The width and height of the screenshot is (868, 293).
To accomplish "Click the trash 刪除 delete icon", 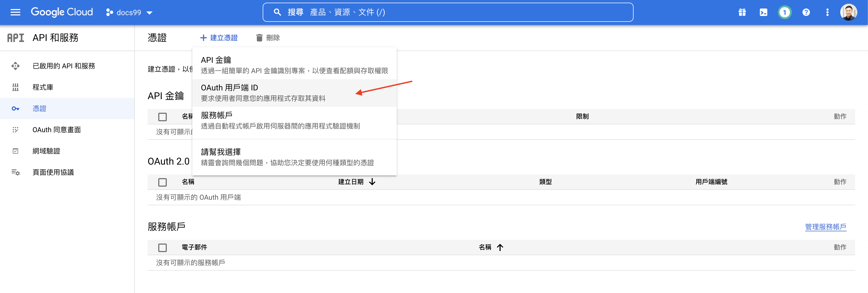I will point(259,38).
